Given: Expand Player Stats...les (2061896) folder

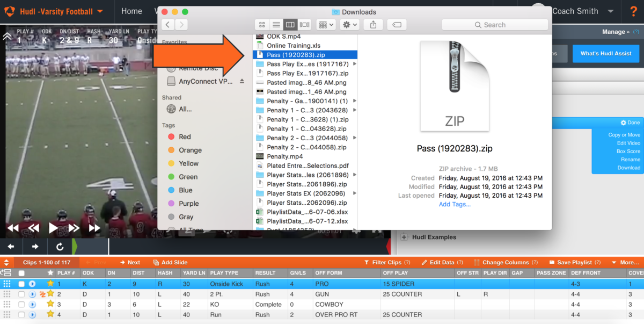Looking at the screenshot, I should [355, 175].
